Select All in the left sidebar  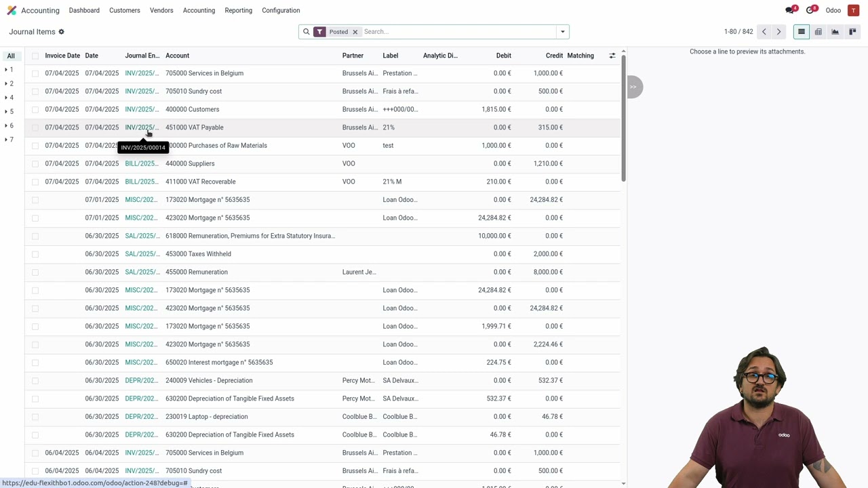11,56
